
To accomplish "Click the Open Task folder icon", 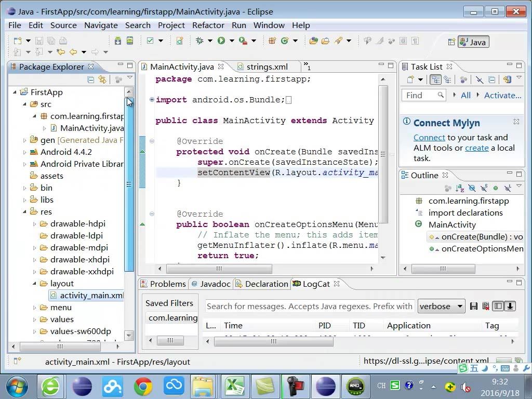I will tap(325, 41).
